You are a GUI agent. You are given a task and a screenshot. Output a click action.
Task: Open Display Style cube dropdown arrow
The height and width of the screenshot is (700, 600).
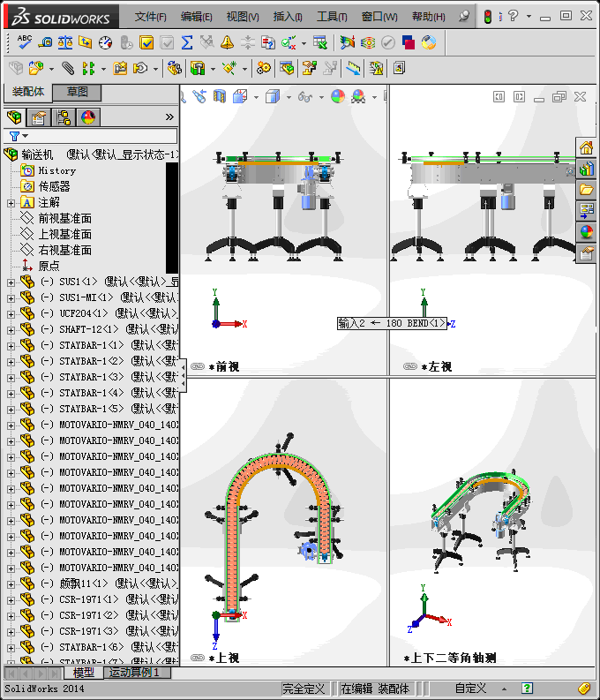289,97
